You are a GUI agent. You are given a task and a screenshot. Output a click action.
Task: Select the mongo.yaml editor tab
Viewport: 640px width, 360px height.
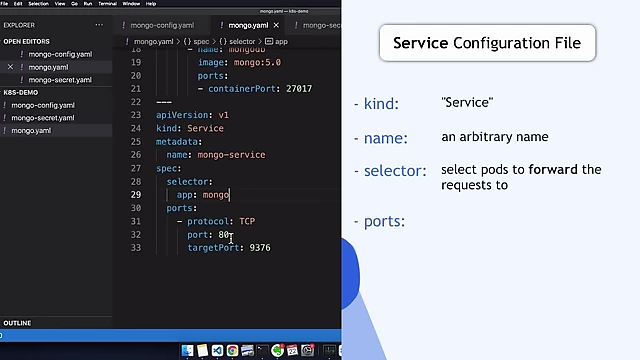point(248,25)
